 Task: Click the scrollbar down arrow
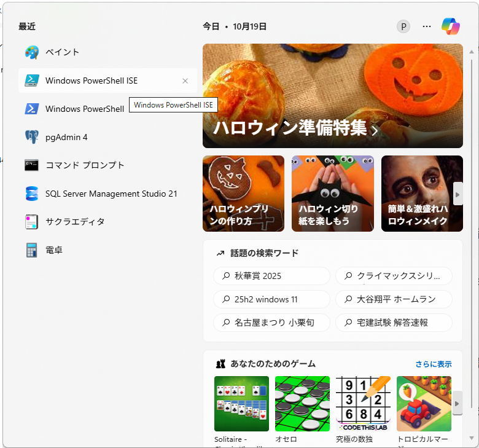(x=472, y=438)
